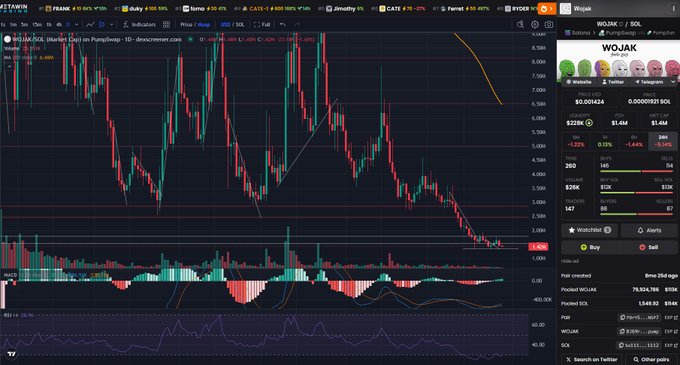Open the chart style dropdown arrow
Viewport: 680px width, 365px height.
(111, 25)
